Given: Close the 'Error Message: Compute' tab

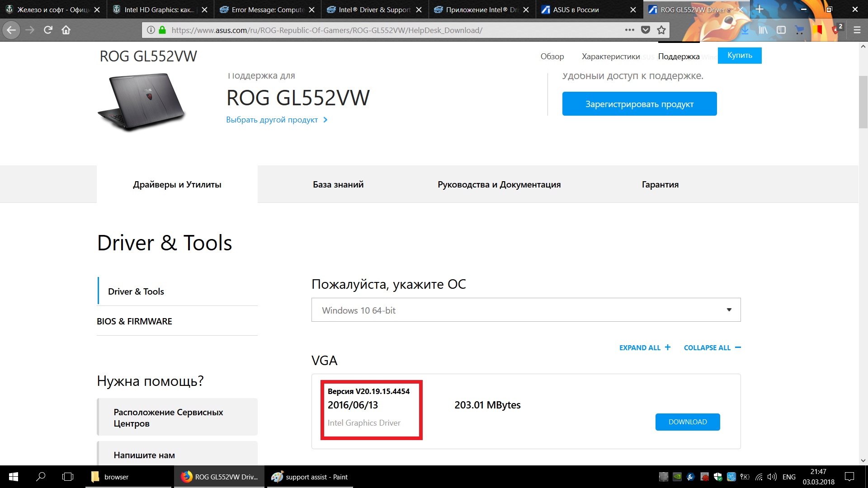Looking at the screenshot, I should pos(311,9).
